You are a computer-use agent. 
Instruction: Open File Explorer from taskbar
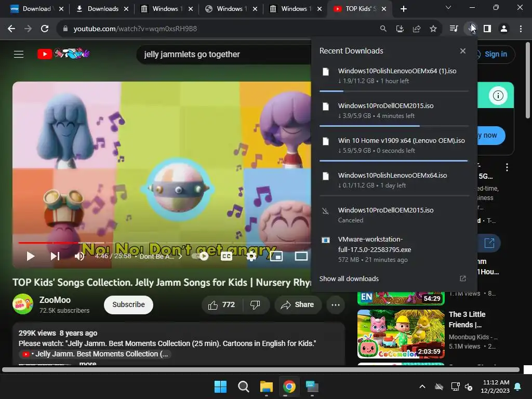tap(267, 387)
